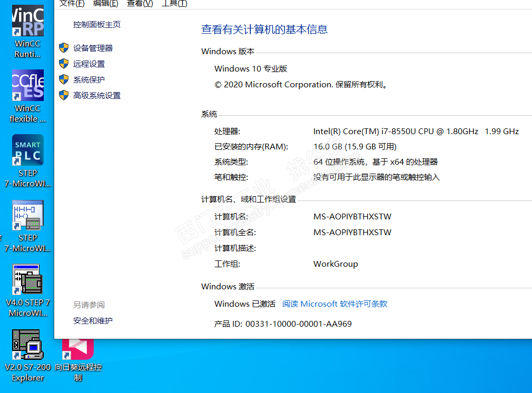
Task: Click the 计算机全名 value MS-AOPIYBTHXSTW
Action: point(352,233)
